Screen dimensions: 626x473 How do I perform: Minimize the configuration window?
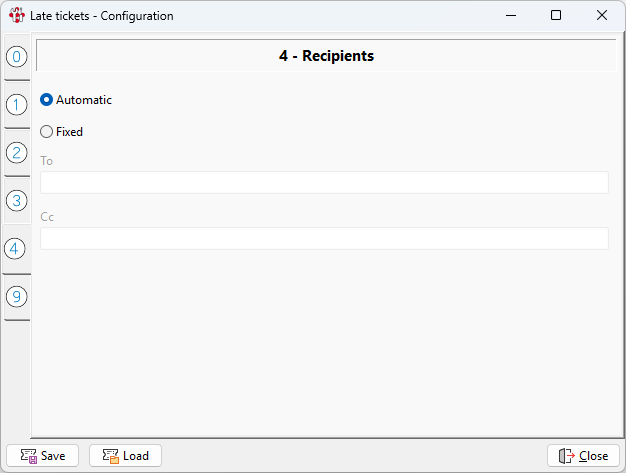point(510,16)
